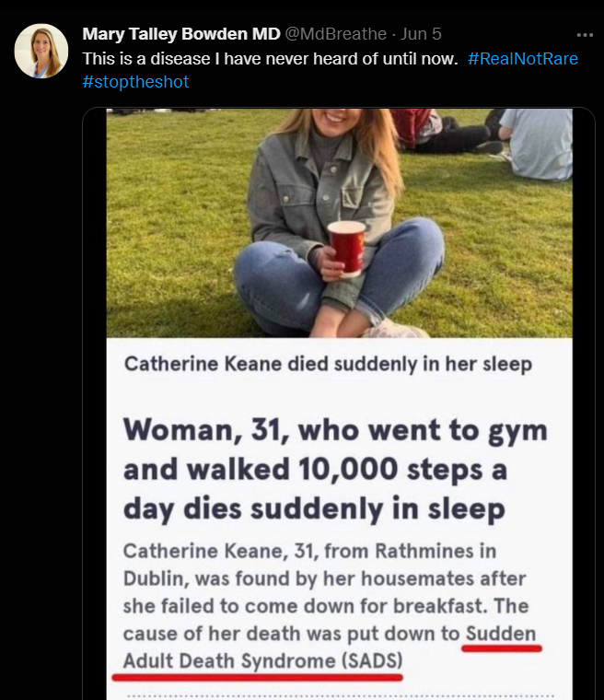
Task: Click the dotted divider below the article
Action: [339, 693]
